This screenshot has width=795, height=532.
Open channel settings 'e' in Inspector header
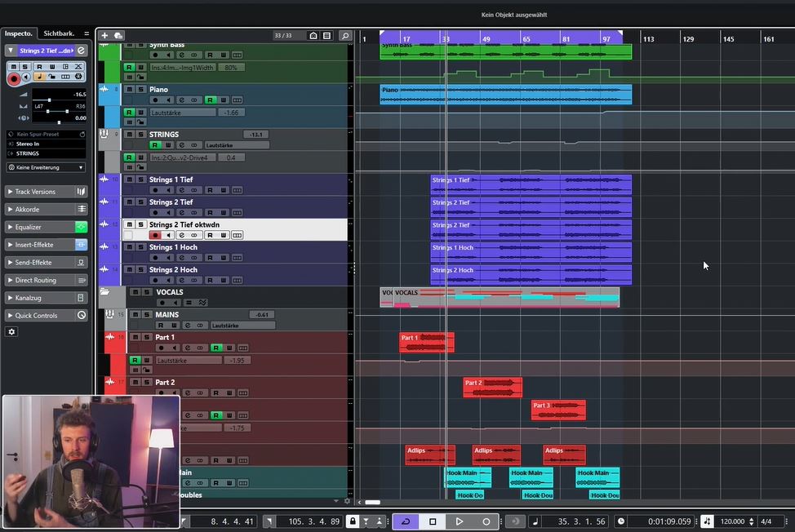[81, 51]
